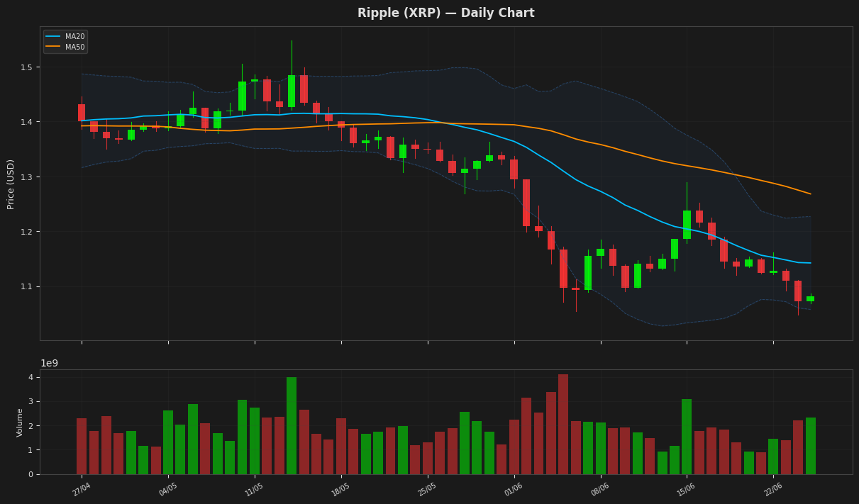Click the tallest red volume bar
The image size is (859, 504).
pos(563,424)
